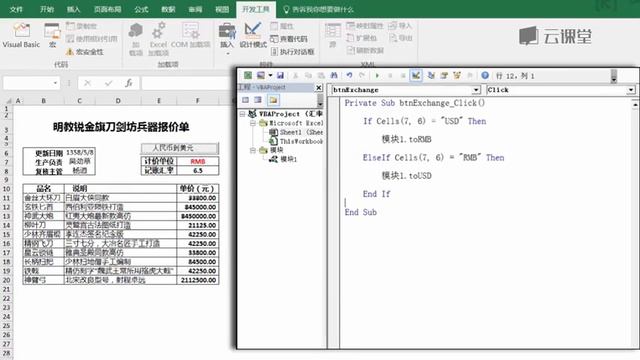This screenshot has width=640, height=360.
Task: Click 执行对话框 in the ribbon
Action: 292,52
